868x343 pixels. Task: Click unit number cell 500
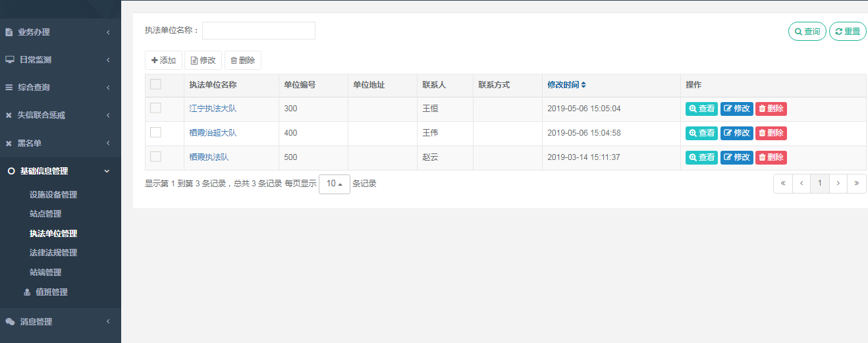click(290, 157)
